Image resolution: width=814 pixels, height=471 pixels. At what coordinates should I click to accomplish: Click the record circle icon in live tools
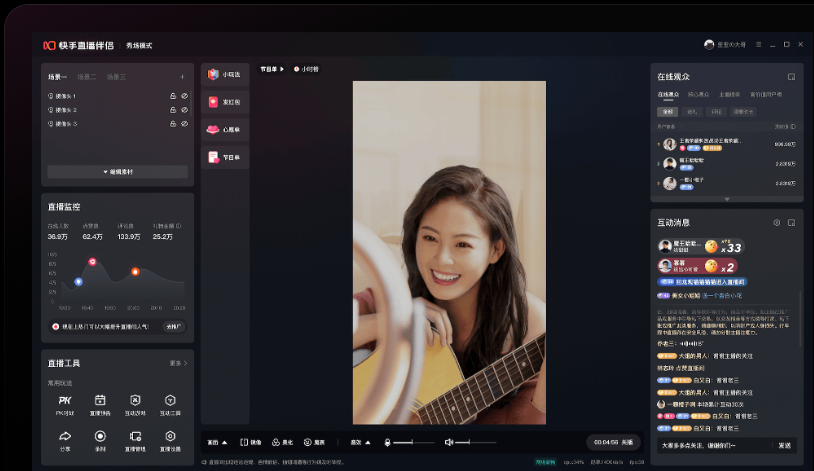pos(100,436)
